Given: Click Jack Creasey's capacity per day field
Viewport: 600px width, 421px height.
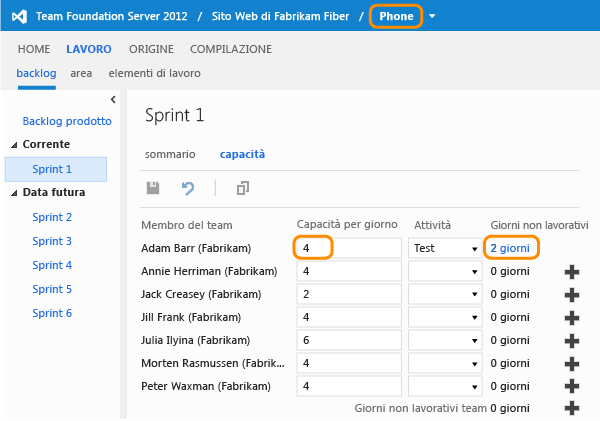Looking at the screenshot, I should coord(349,294).
